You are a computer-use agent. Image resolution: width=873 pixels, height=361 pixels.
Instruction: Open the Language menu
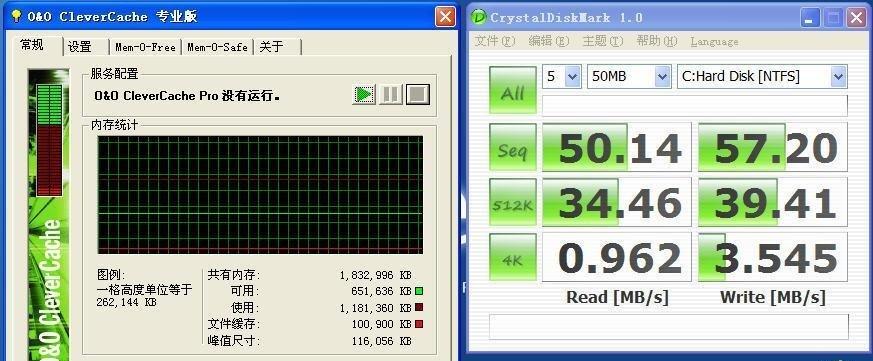pyautogui.click(x=714, y=42)
